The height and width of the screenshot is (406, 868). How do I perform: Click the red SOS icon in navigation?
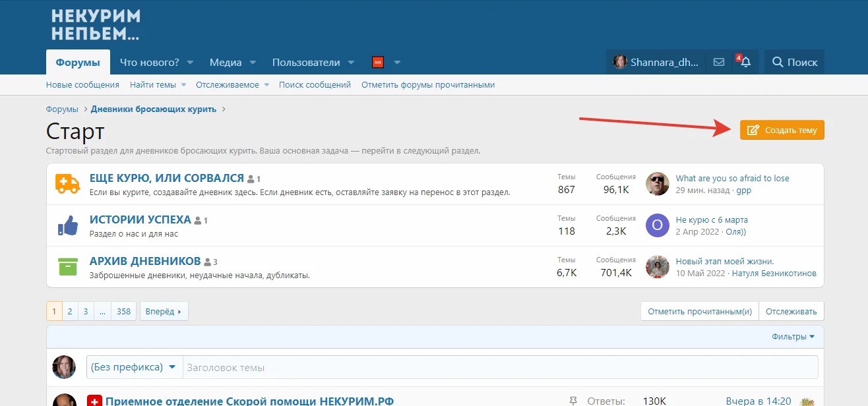coord(378,63)
